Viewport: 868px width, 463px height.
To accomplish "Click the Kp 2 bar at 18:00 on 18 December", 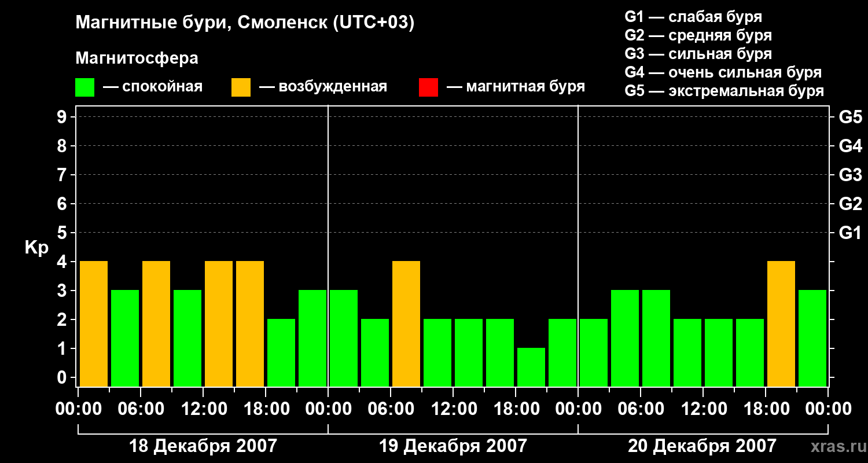I will pyautogui.click(x=281, y=352).
